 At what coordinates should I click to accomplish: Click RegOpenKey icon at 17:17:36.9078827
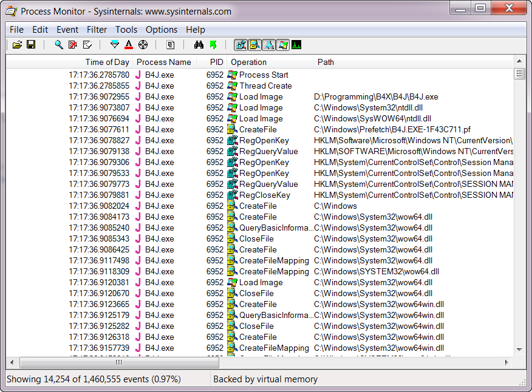pyautogui.click(x=233, y=140)
